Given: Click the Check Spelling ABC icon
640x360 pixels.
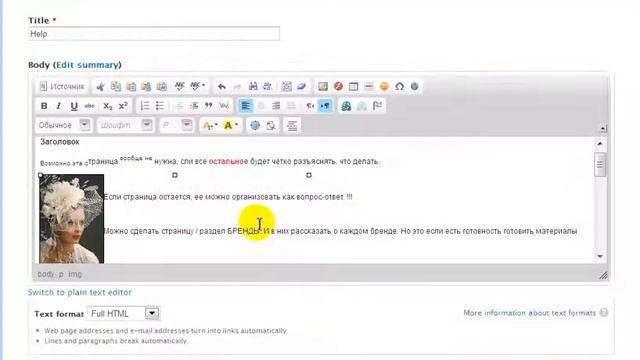Looking at the screenshot, I should click(180, 86).
